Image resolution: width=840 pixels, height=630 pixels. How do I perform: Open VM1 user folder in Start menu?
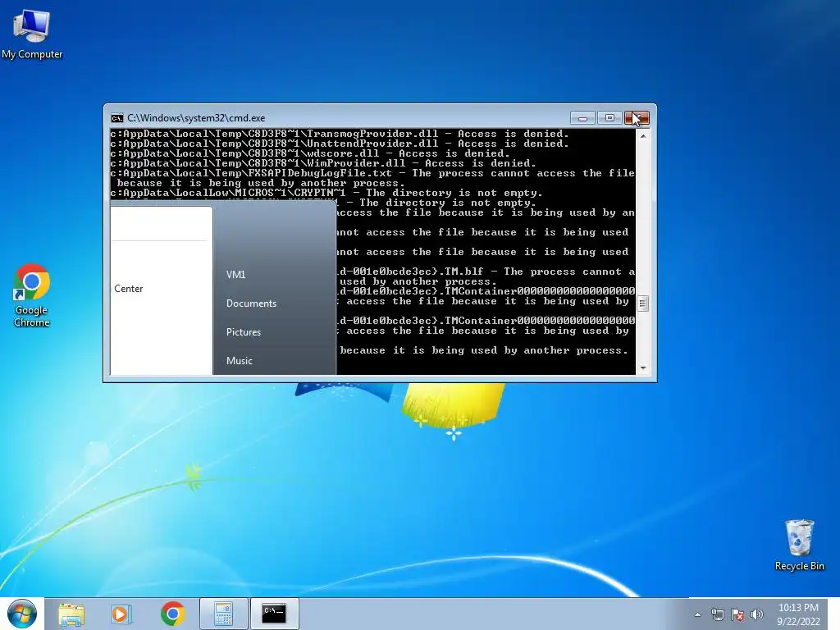pyautogui.click(x=235, y=274)
